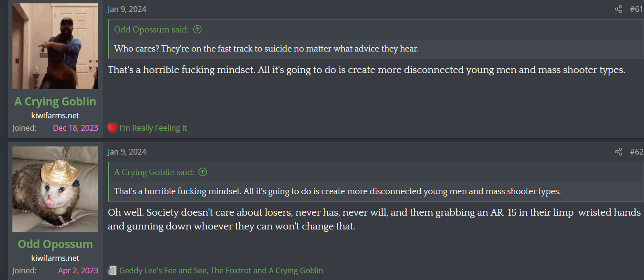Click "Geddy Lee's Fee and See" reactor name
The height and width of the screenshot is (280, 644).
[163, 270]
